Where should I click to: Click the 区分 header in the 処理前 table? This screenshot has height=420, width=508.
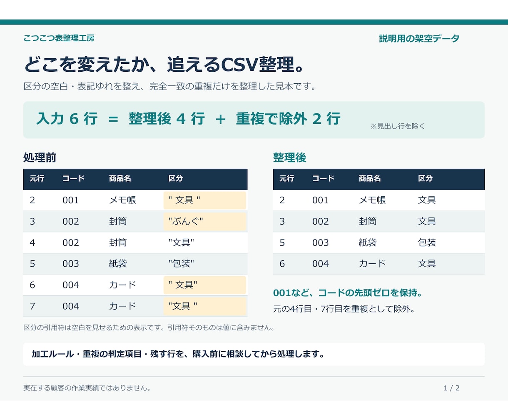[x=175, y=178]
